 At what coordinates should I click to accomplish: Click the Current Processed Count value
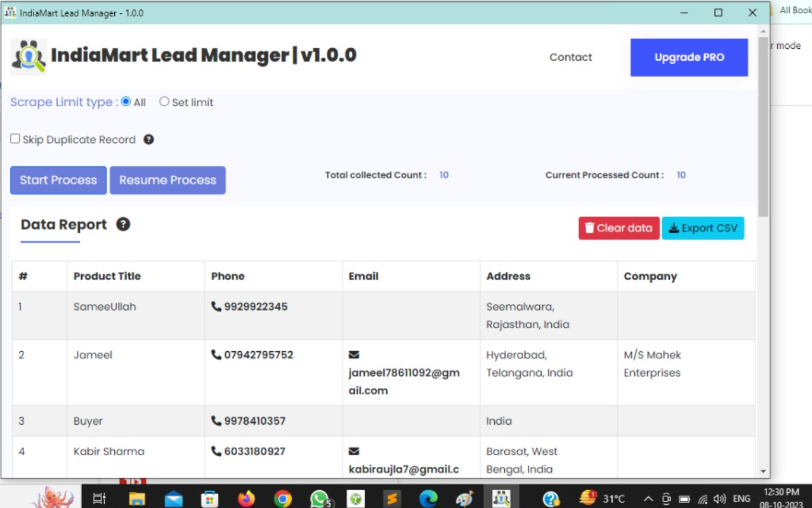681,175
